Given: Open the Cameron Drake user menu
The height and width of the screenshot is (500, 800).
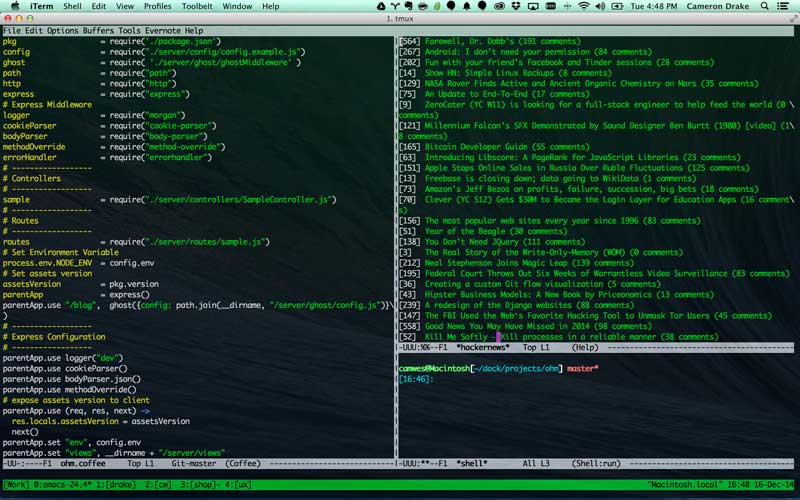Looking at the screenshot, I should 717,6.
